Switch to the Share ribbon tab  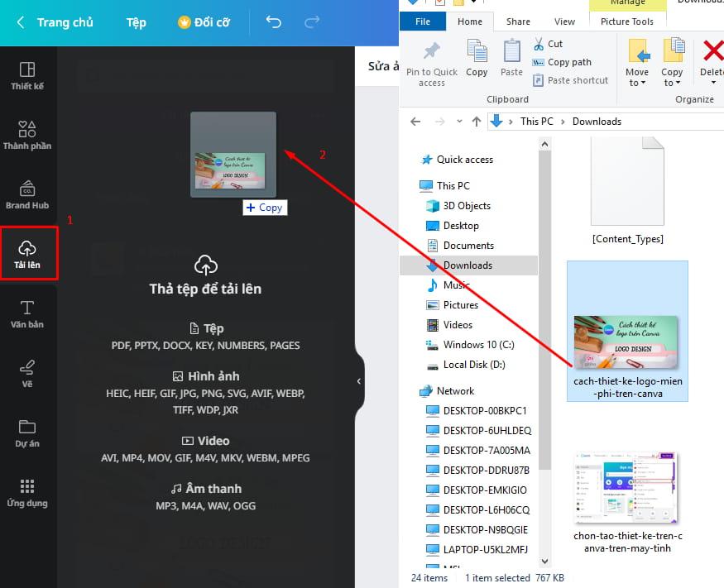tap(517, 22)
